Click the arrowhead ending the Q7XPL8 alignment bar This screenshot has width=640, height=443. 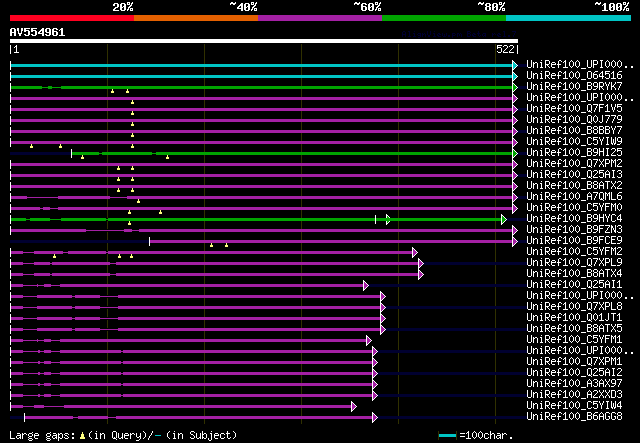click(383, 308)
